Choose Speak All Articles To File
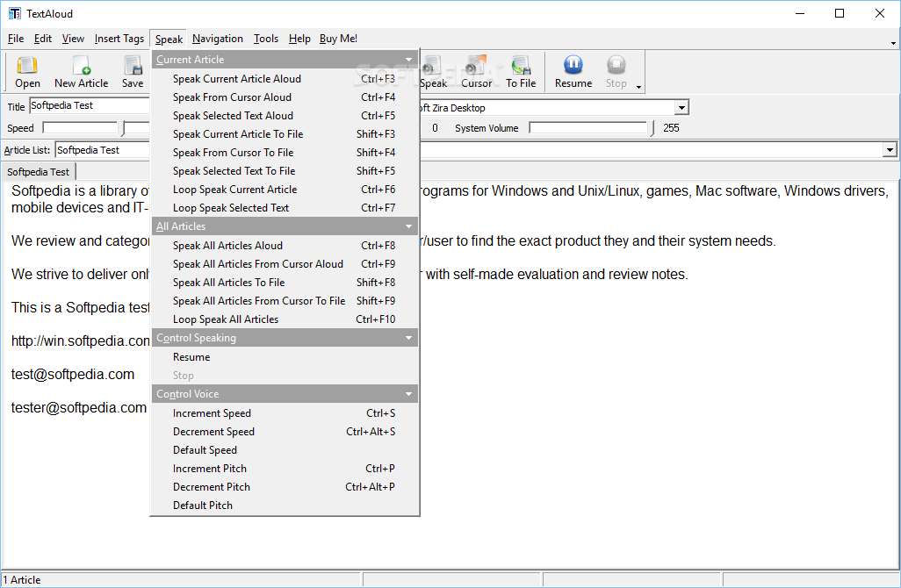Screen dimensions: 901x588 tap(285, 282)
